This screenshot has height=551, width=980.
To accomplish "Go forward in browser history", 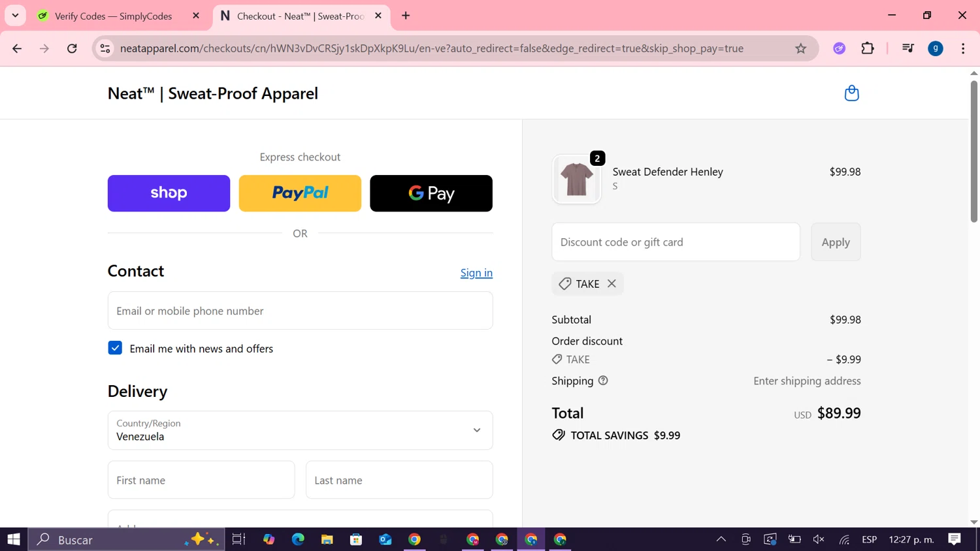I will pyautogui.click(x=44, y=48).
